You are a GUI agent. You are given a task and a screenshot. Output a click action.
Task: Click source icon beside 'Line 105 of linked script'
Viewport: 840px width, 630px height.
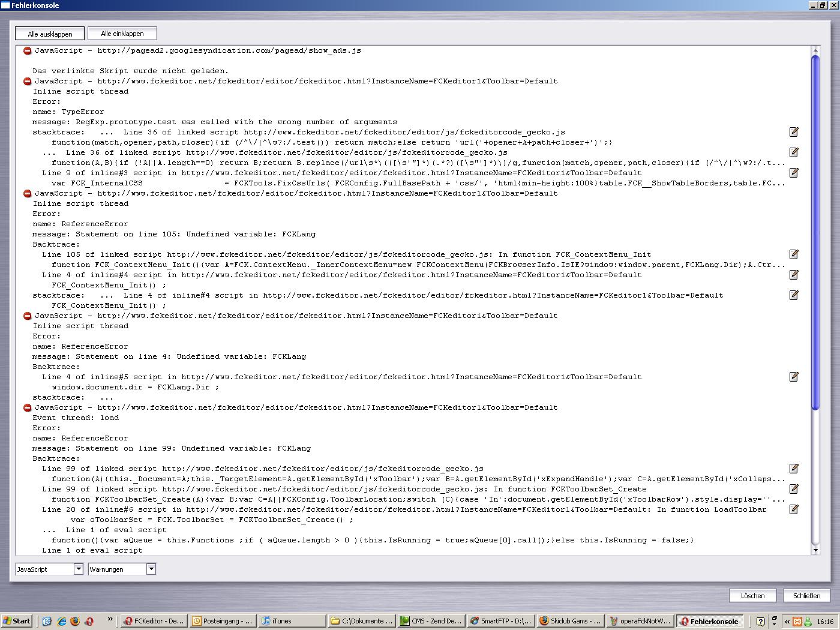tap(794, 254)
